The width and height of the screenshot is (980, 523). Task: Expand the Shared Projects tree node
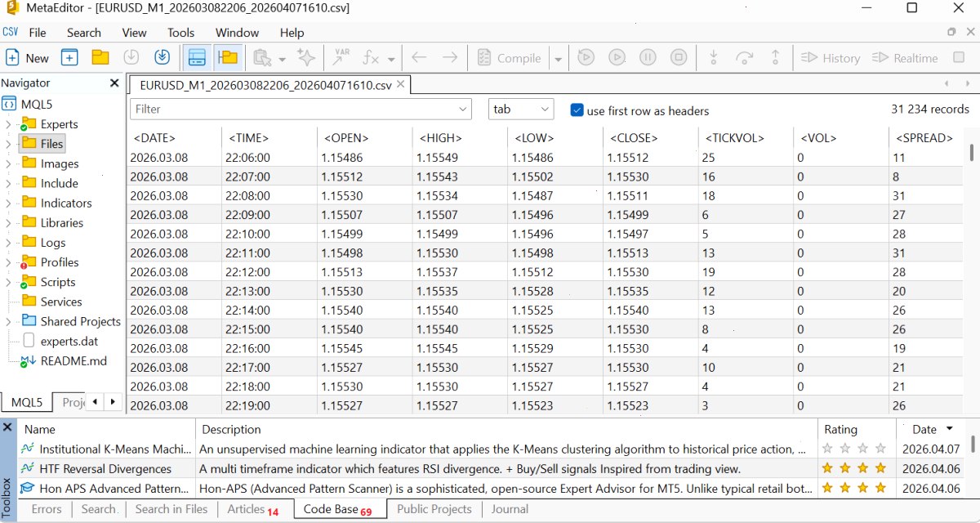point(8,322)
